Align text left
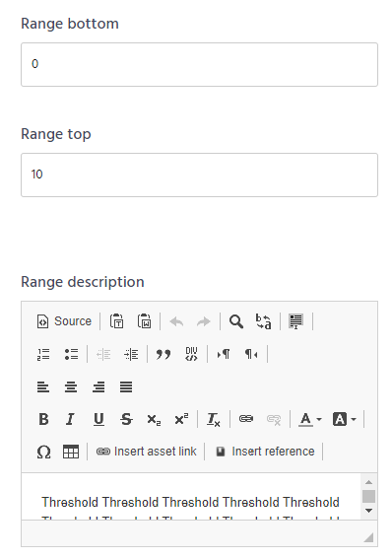Image resolution: width=392 pixels, height=559 pixels. pos(43,386)
